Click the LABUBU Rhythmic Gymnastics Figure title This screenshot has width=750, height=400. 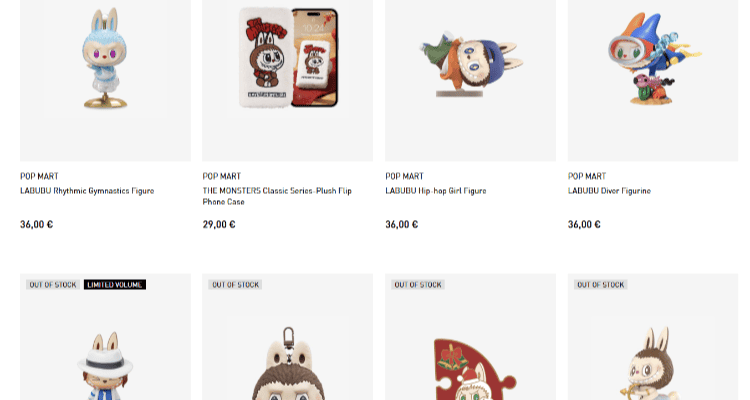87,190
